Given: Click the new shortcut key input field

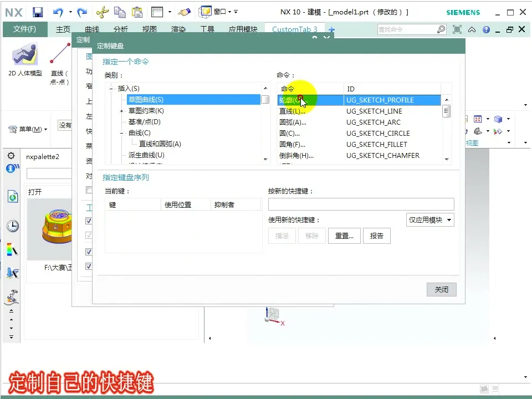Looking at the screenshot, I should [360, 203].
